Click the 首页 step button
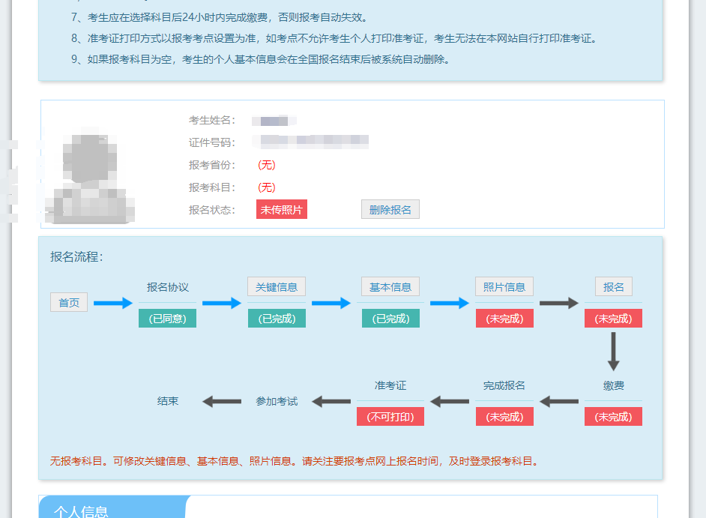 69,303
